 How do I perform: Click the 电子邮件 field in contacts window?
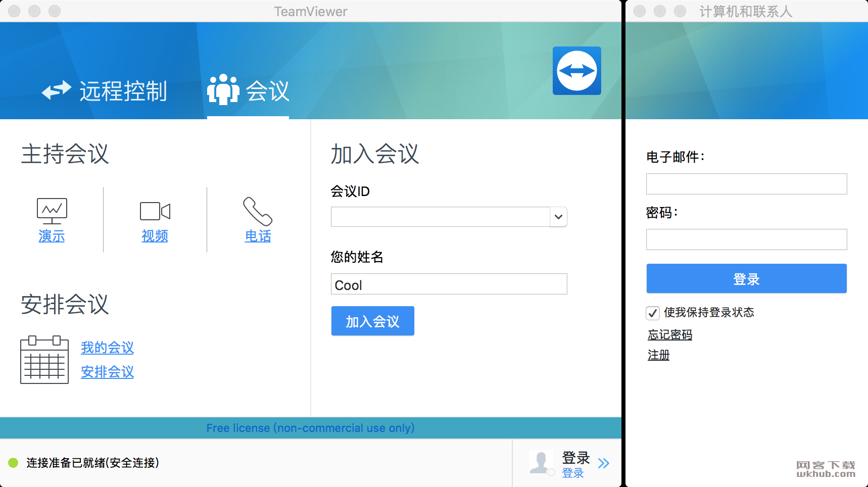[746, 184]
